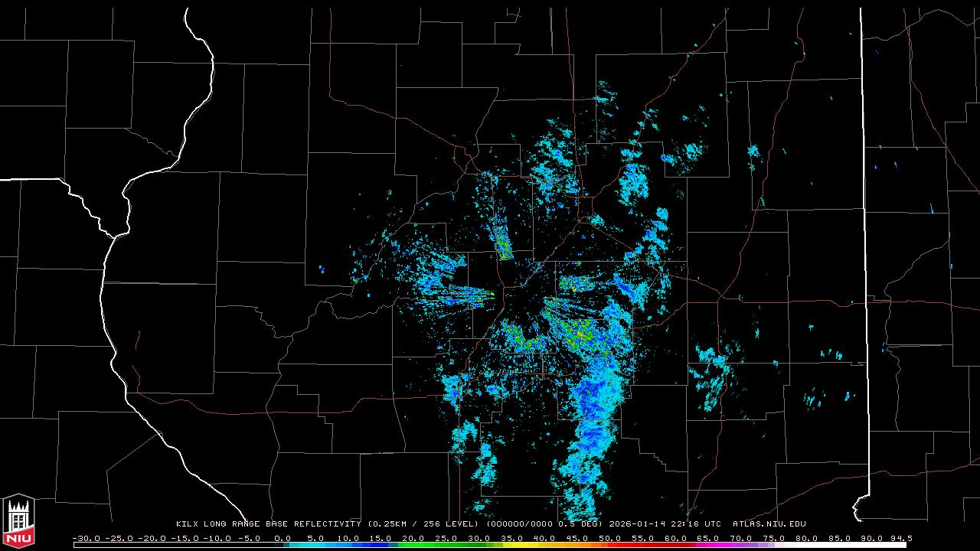Pick the red color at 55.0 dBZ
The image size is (980, 551).
click(642, 545)
